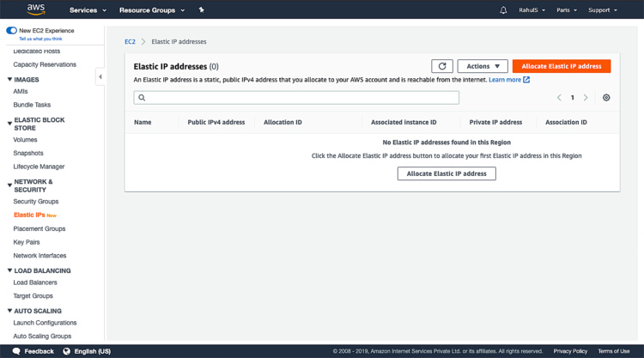Collapse the sidebar with the arrow handle
The height and width of the screenshot is (358, 644).
coord(100,76)
